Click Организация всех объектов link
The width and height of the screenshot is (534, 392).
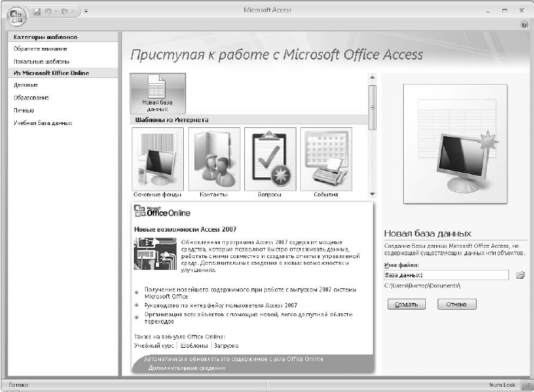pyautogui.click(x=249, y=318)
